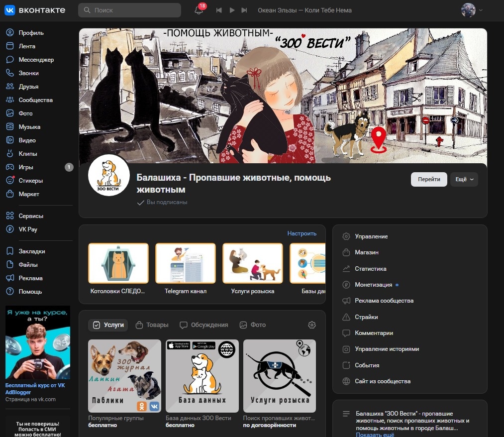This screenshot has width=504, height=437.
Task: Open the notifications bell showing 18
Action: tap(199, 10)
